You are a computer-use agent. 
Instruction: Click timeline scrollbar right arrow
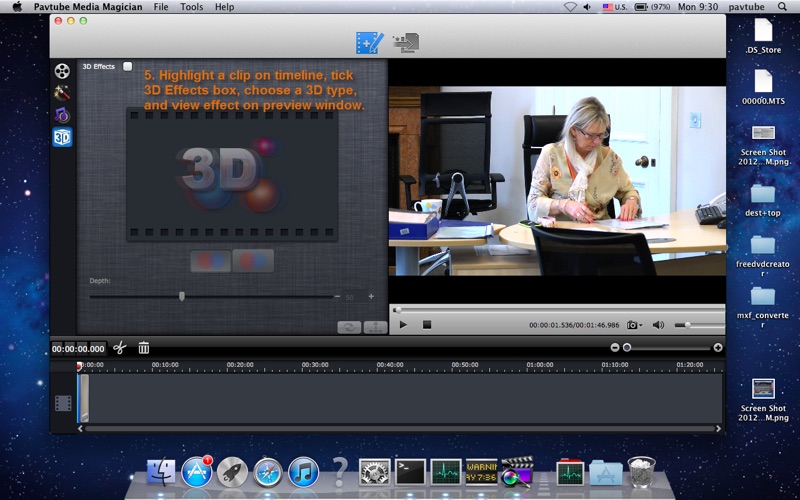coord(718,429)
